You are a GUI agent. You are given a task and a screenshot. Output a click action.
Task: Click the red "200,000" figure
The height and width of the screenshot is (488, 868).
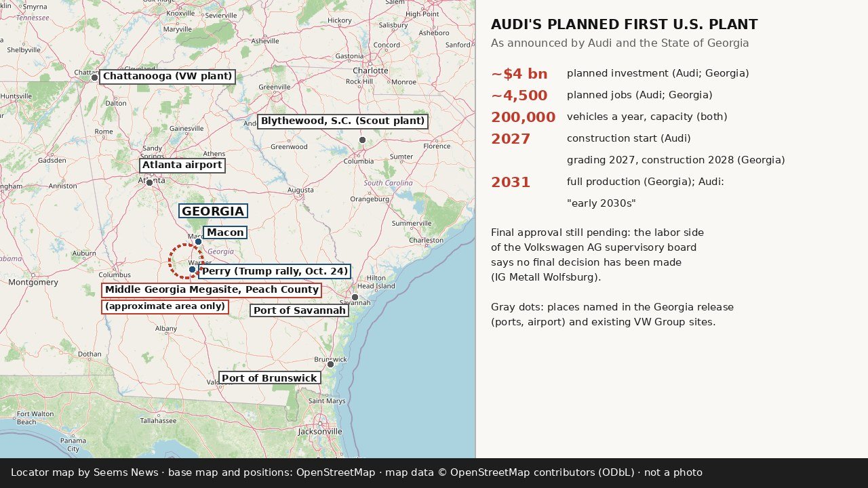524,117
